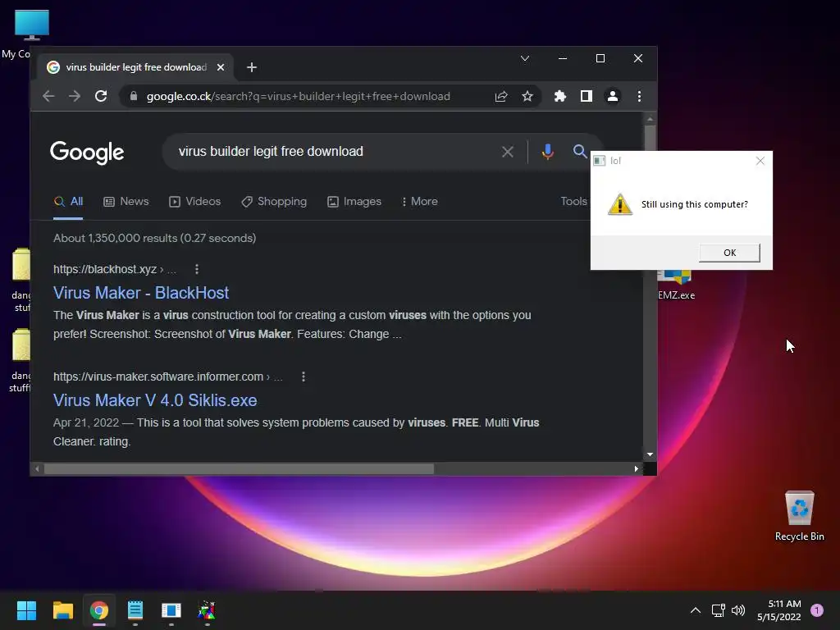The width and height of the screenshot is (840, 630).
Task: Switch to the News results tab
Action: pos(126,202)
